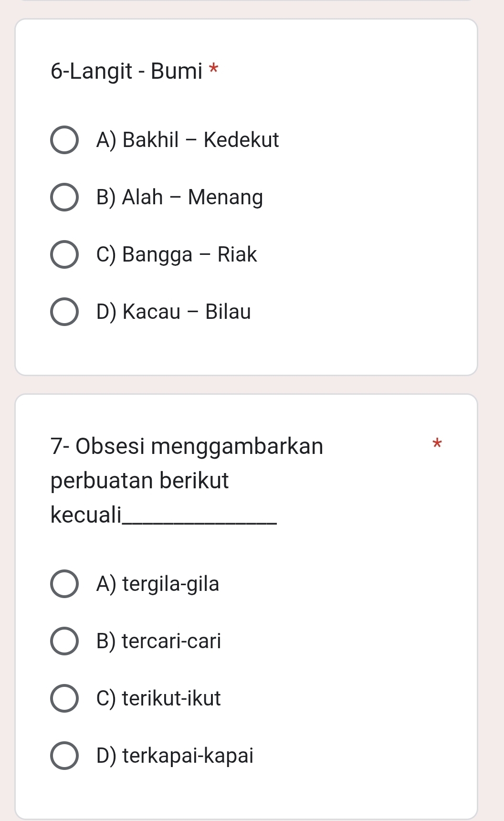Screen dimensions: 504x821
Task: Choose the Alah – Menang radio circle
Action: 64,197
